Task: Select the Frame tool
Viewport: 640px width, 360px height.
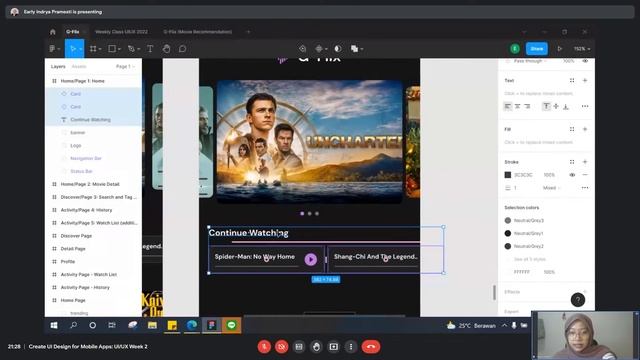Action: click(x=93, y=49)
